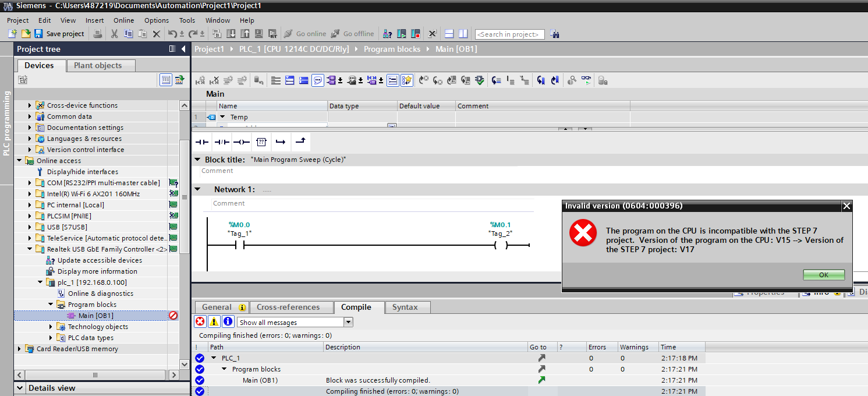Click OK in Invalid version dialog
The width and height of the screenshot is (868, 396).
tap(823, 275)
